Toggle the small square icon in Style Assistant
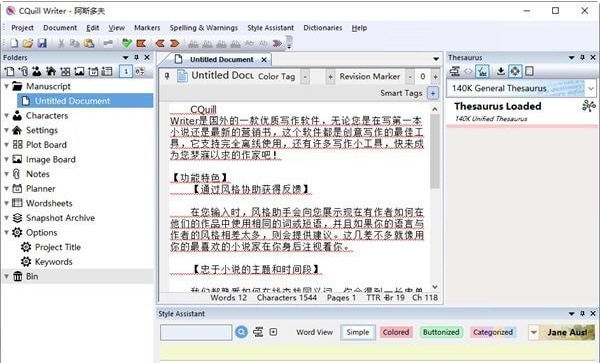The width and height of the screenshot is (603, 363). tap(273, 332)
